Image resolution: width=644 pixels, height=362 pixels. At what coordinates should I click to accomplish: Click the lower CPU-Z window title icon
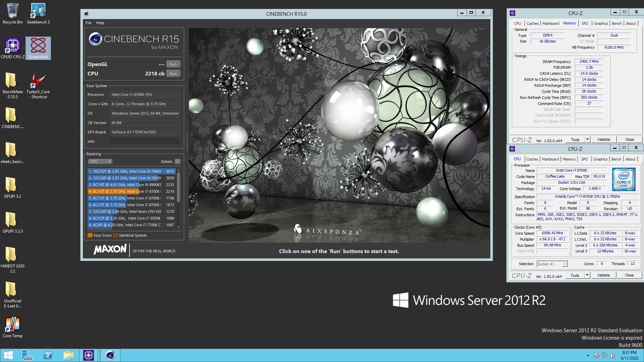tap(512, 149)
